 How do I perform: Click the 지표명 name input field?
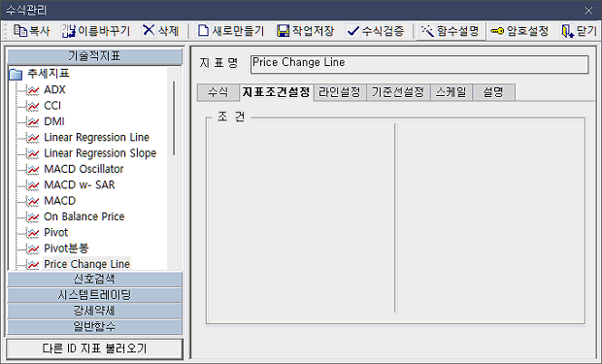[x=419, y=64]
